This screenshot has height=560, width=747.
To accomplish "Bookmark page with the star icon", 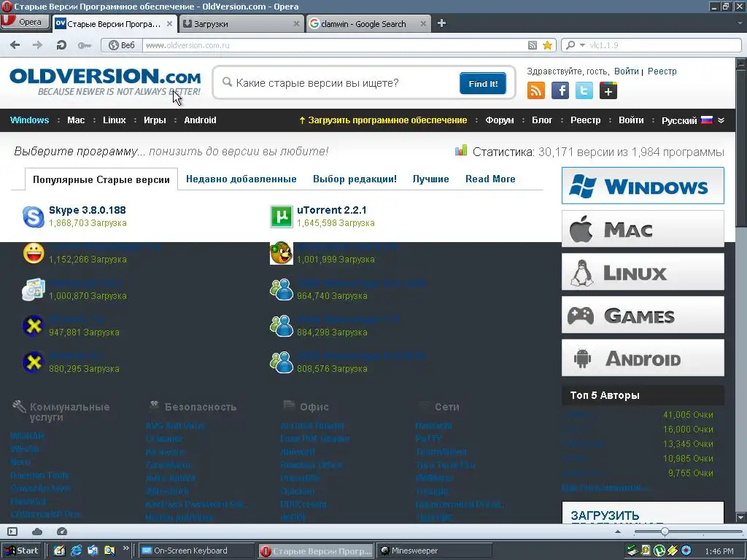I will pyautogui.click(x=547, y=45).
